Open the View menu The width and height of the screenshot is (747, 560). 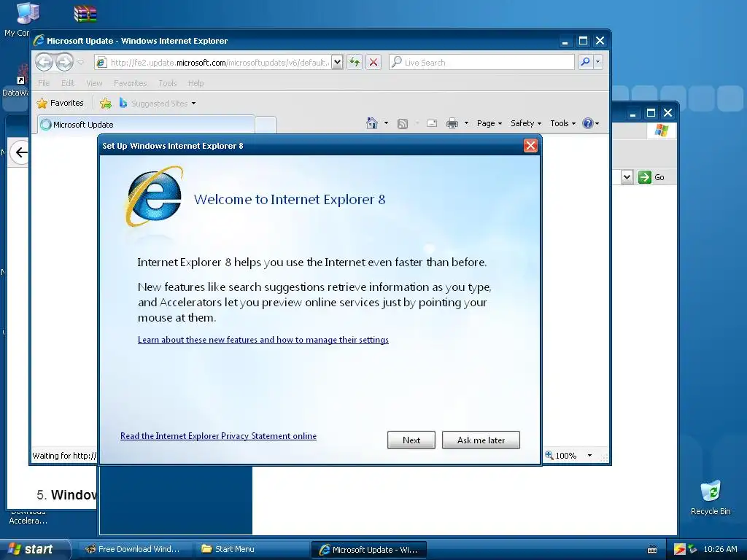click(x=94, y=83)
